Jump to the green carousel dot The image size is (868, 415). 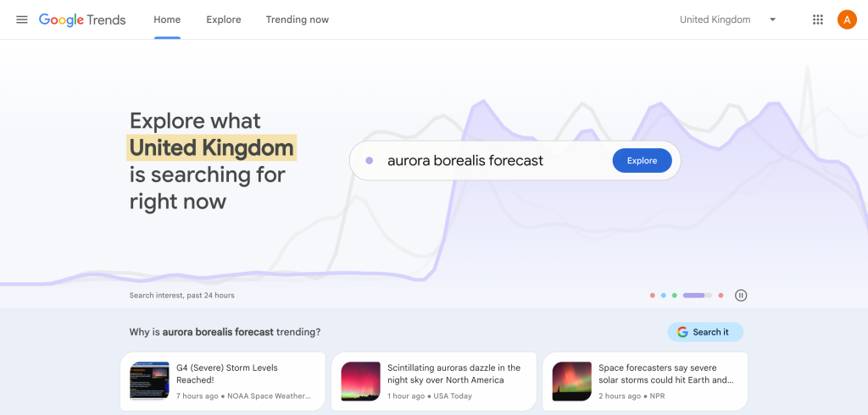pyautogui.click(x=675, y=296)
